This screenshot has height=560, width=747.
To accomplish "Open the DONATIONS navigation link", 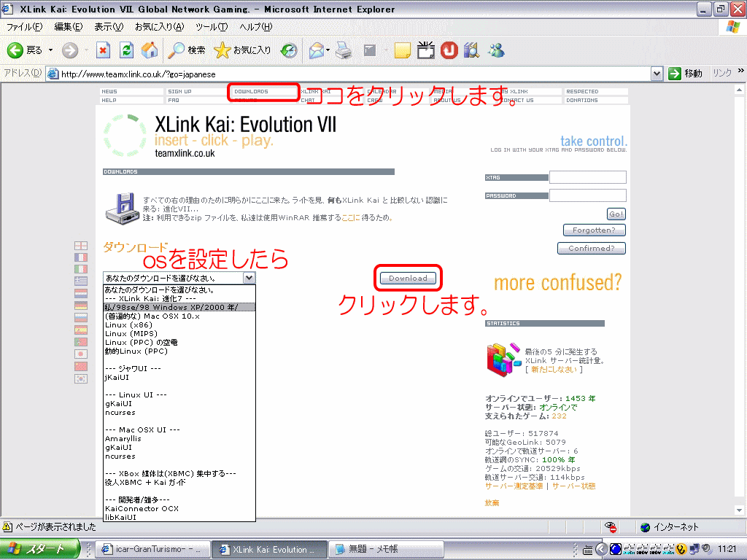I will coord(581,101).
